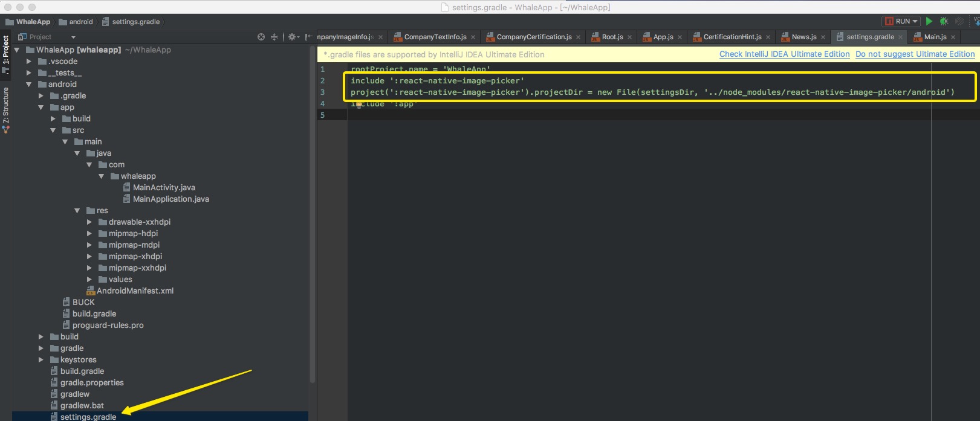Expand the drawable-xxhdpi folder

click(x=89, y=222)
